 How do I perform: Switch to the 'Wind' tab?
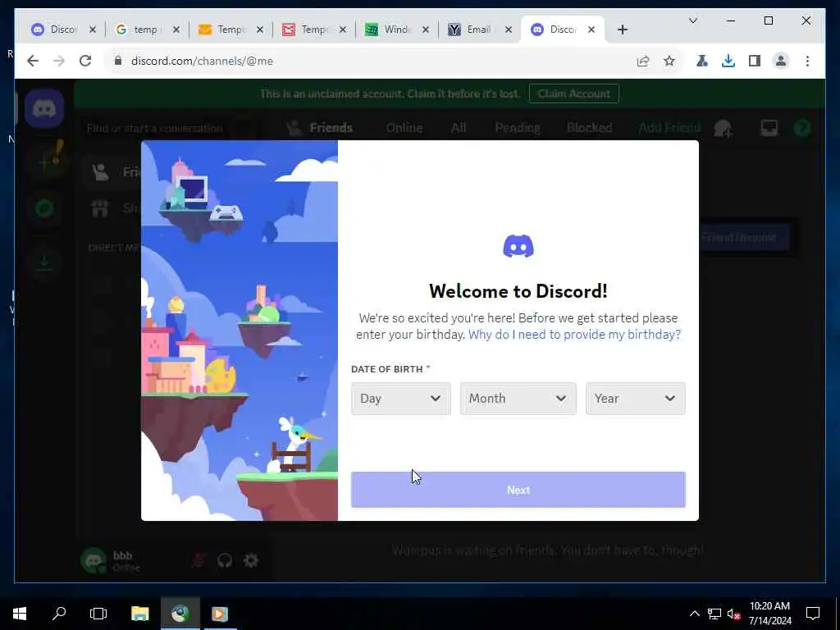(387, 30)
